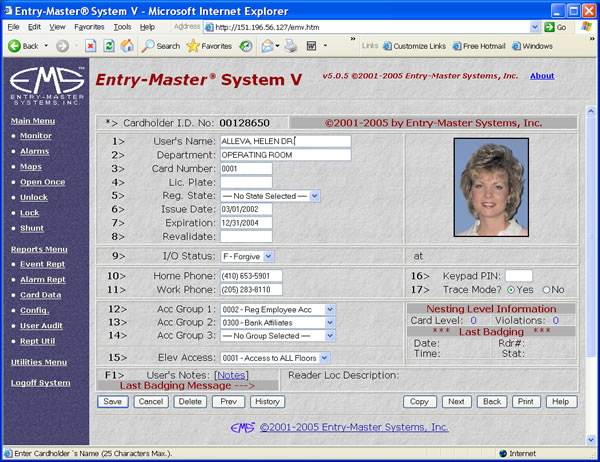Click the Delete button

coord(190,402)
